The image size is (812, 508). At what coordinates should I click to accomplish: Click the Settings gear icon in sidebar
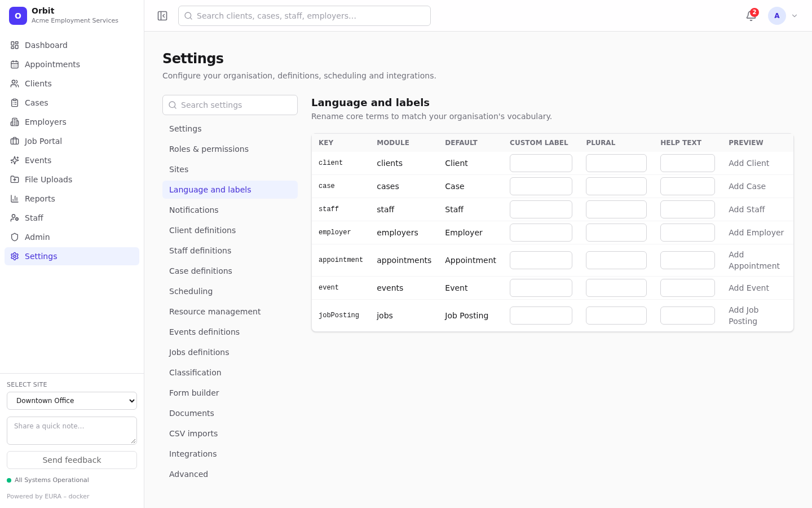coord(15,256)
